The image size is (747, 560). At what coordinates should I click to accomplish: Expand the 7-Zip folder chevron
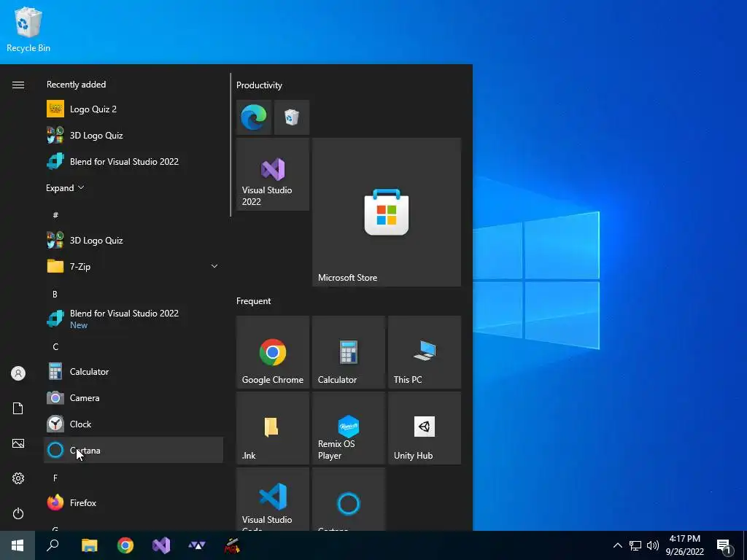pos(214,266)
